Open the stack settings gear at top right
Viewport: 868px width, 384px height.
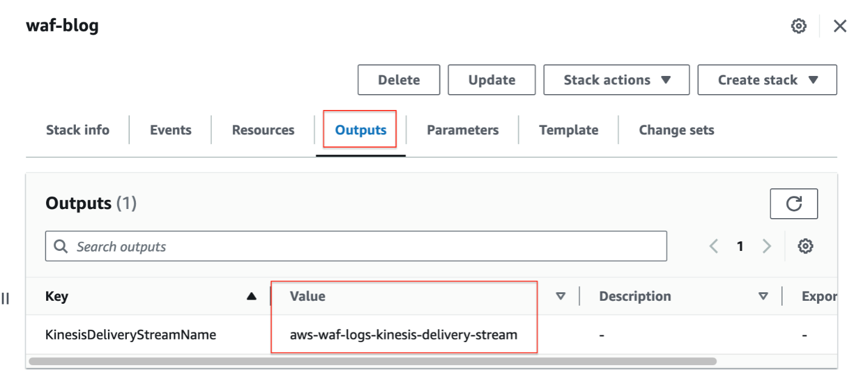[799, 26]
